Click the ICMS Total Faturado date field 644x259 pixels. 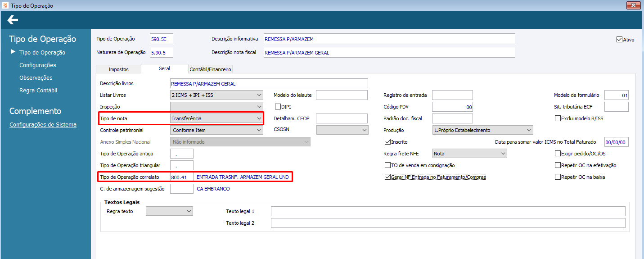(x=617, y=142)
